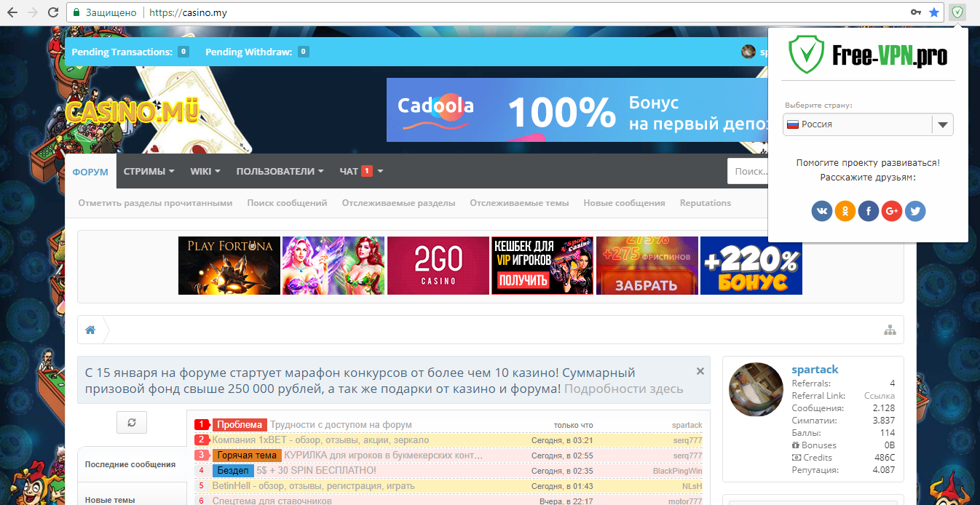Click poster name BlackPingWin

(x=678, y=471)
